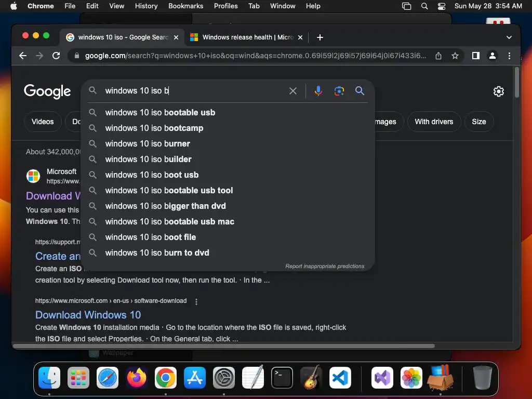Open Google Lens image search icon
This screenshot has width=532, height=399.
pyautogui.click(x=339, y=91)
